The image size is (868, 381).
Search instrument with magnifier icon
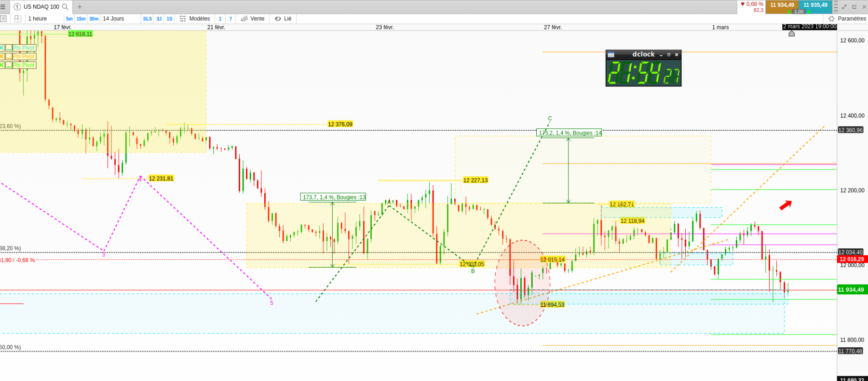(65, 7)
